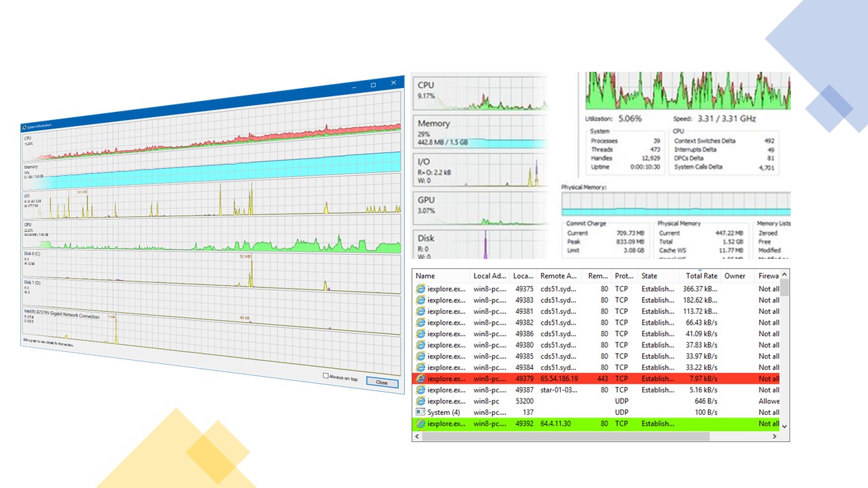The height and width of the screenshot is (488, 868).
Task: Open the CPU graph in sidebar panel
Action: [479, 94]
